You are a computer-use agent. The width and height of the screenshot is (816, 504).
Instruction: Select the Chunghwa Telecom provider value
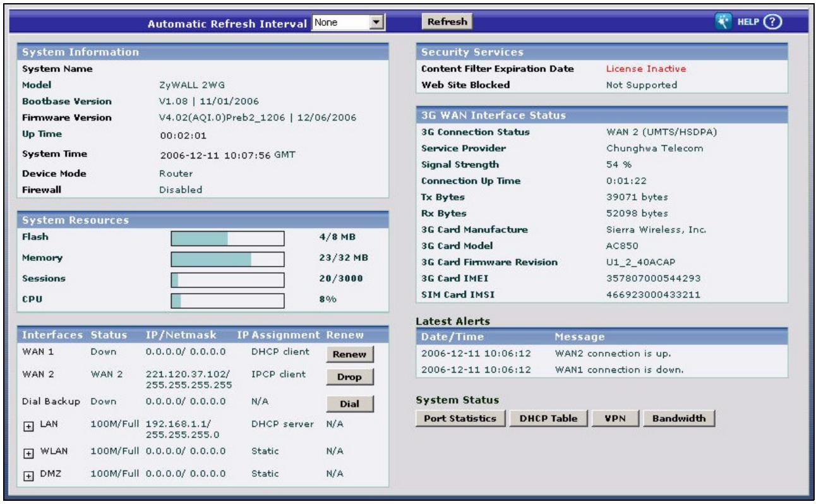654,148
